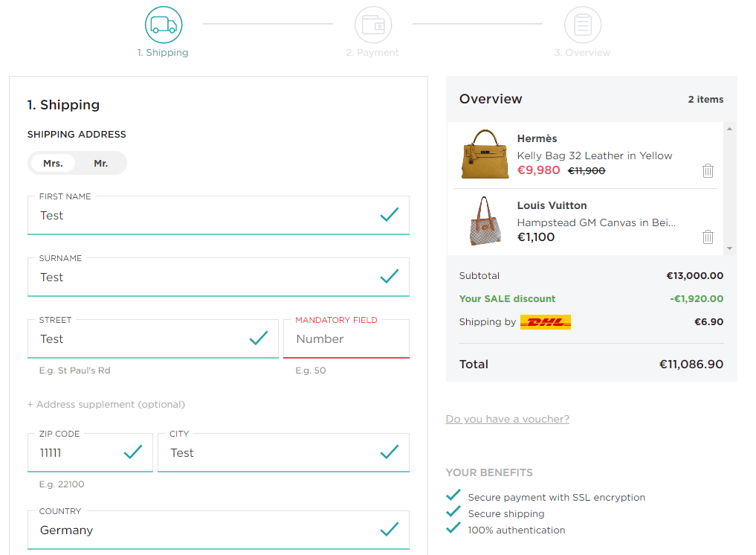Expand Address supplement optional field

click(x=106, y=405)
